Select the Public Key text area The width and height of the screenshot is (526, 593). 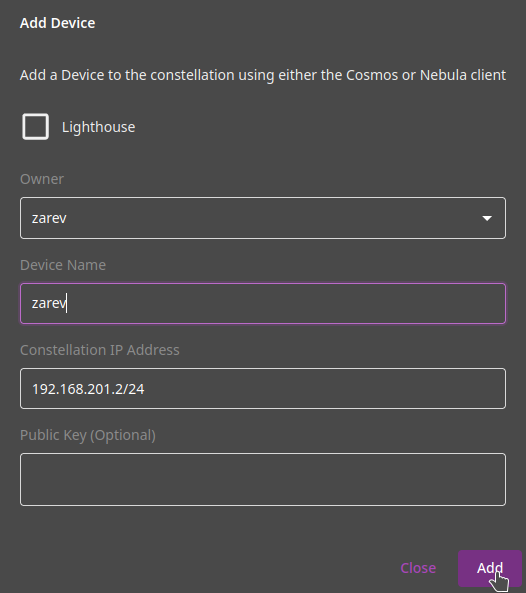(x=263, y=479)
